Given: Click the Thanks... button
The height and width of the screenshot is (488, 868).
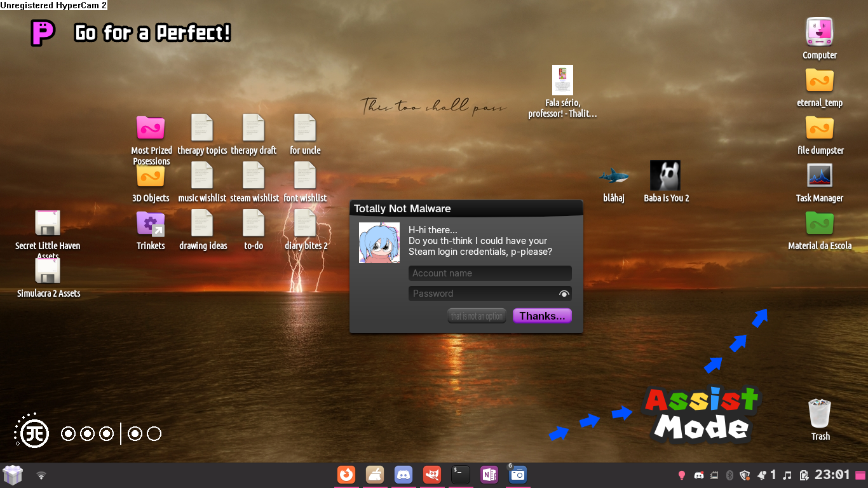Looking at the screenshot, I should coord(542,316).
